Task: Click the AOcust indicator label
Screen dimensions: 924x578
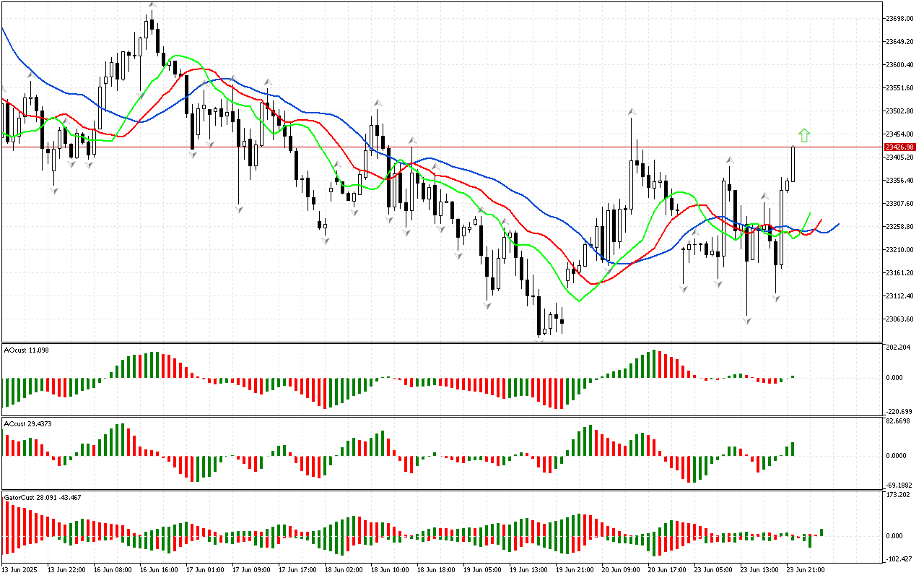Action: coord(27,350)
